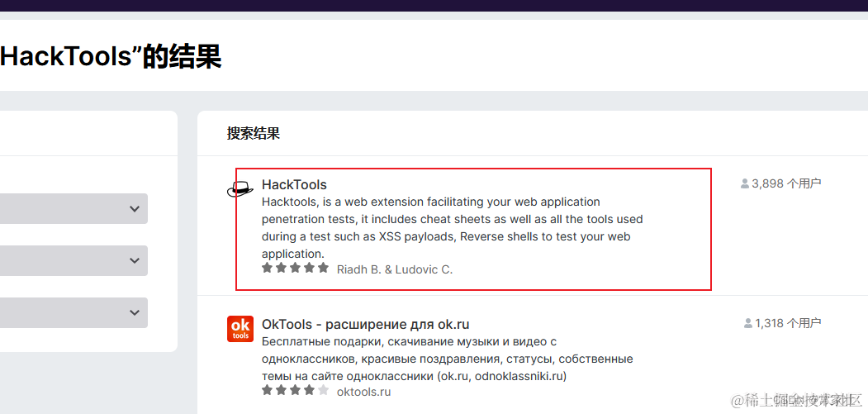Viewport: 868px width, 414px height.
Task: Click the OkTools four-star rating
Action: [295, 390]
